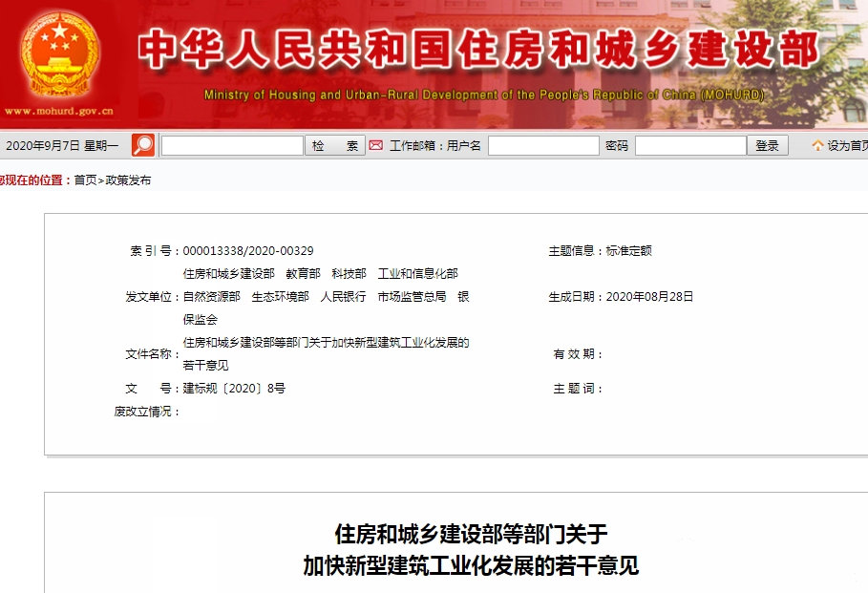Focus the site search text box
The height and width of the screenshot is (593, 868).
coord(232,146)
